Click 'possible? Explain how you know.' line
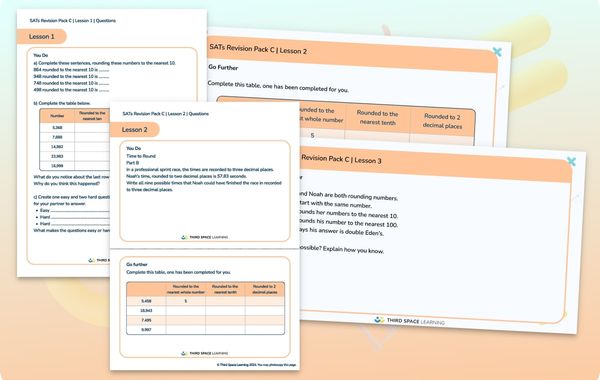Viewport: 600px width, 380px height. (x=342, y=250)
